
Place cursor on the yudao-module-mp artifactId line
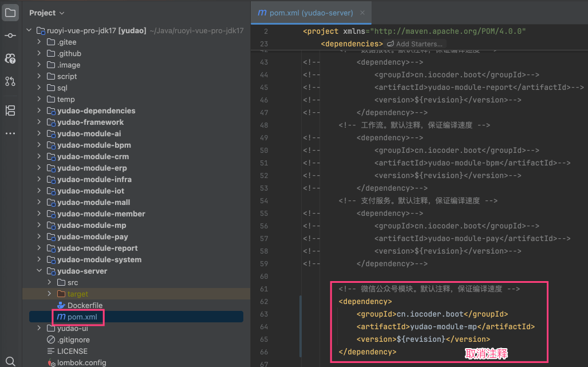(x=445, y=326)
